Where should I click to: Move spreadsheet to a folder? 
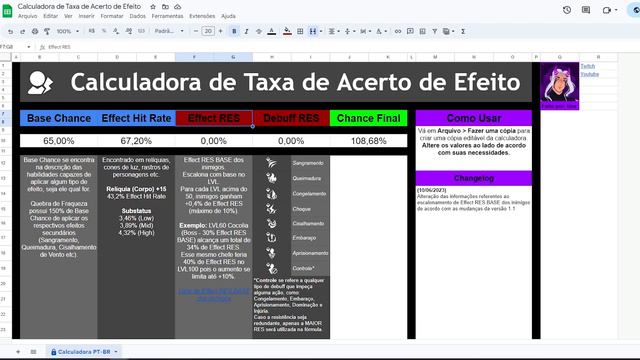coord(165,7)
